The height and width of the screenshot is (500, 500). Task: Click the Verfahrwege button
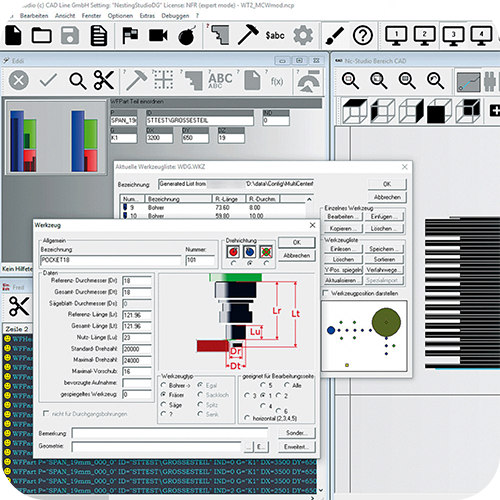click(x=384, y=270)
